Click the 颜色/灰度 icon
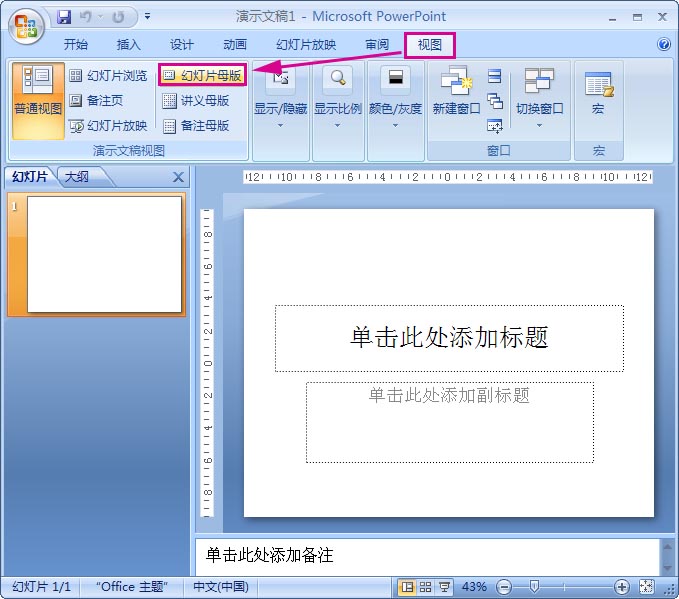The height and width of the screenshot is (599, 679). click(x=395, y=79)
